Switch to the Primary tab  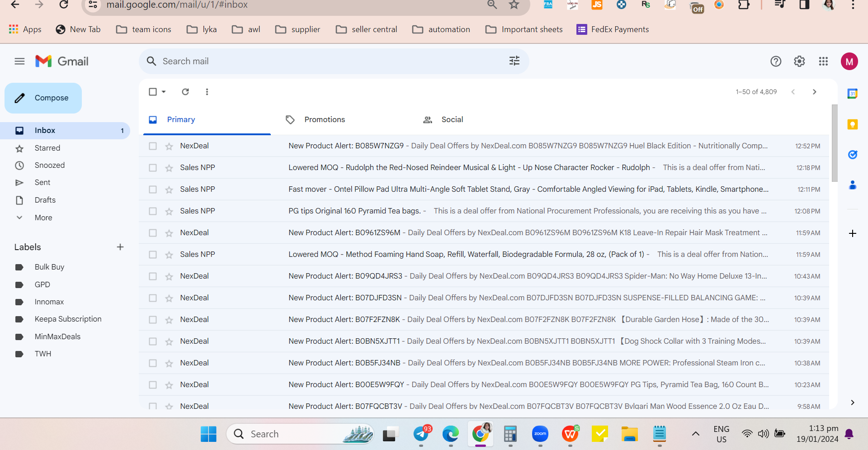[207, 120]
